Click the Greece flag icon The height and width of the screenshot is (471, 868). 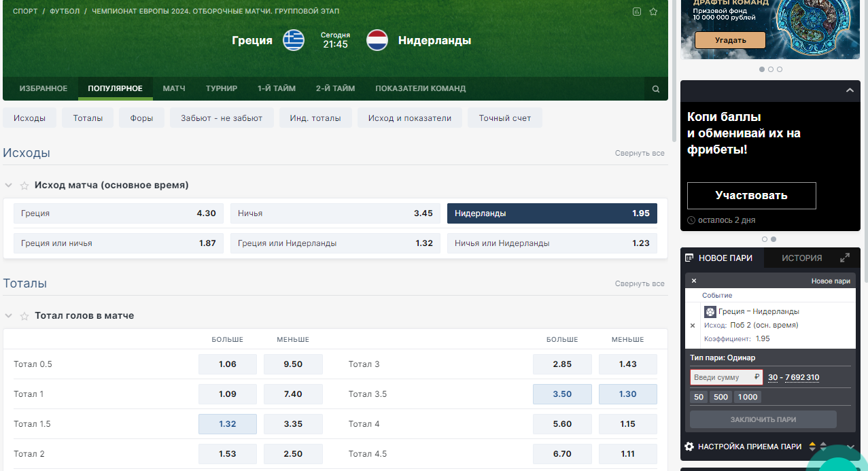point(294,40)
